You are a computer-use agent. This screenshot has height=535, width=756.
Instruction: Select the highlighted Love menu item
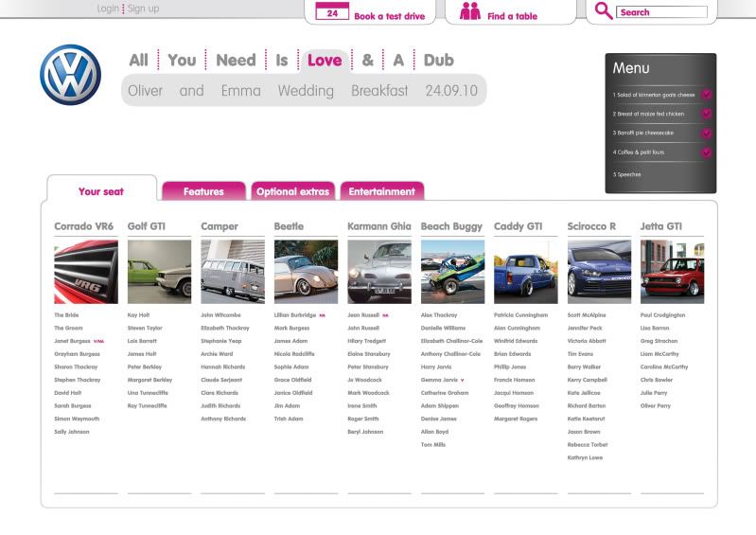pos(325,61)
